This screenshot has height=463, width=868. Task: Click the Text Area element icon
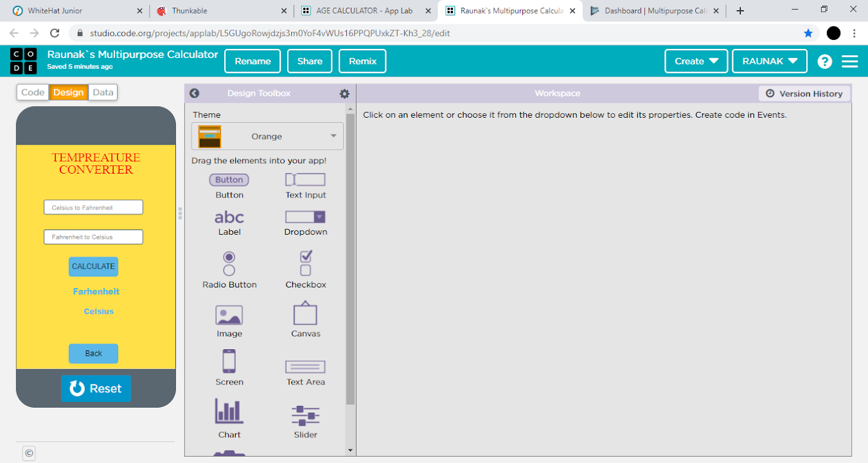305,367
